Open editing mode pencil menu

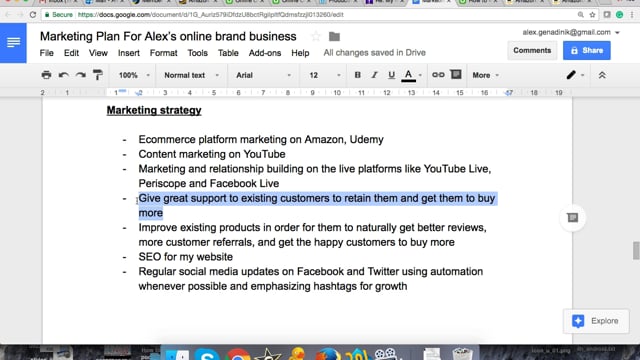pos(576,75)
